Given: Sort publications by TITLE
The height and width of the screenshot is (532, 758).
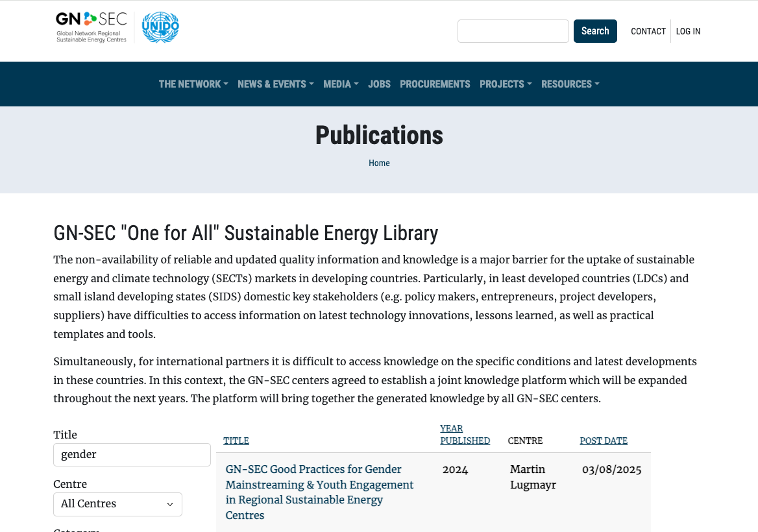Looking at the screenshot, I should coord(236,441).
